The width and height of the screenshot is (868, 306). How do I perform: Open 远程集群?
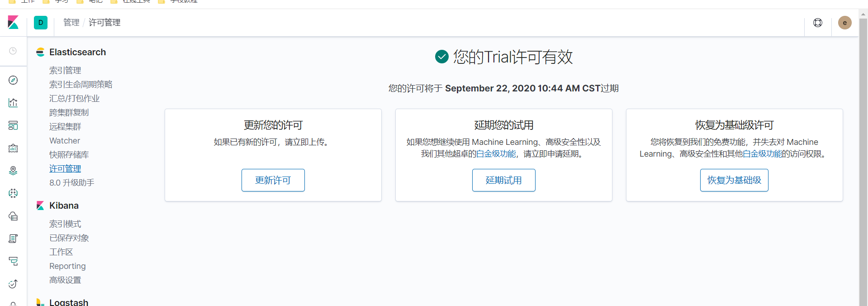click(65, 127)
